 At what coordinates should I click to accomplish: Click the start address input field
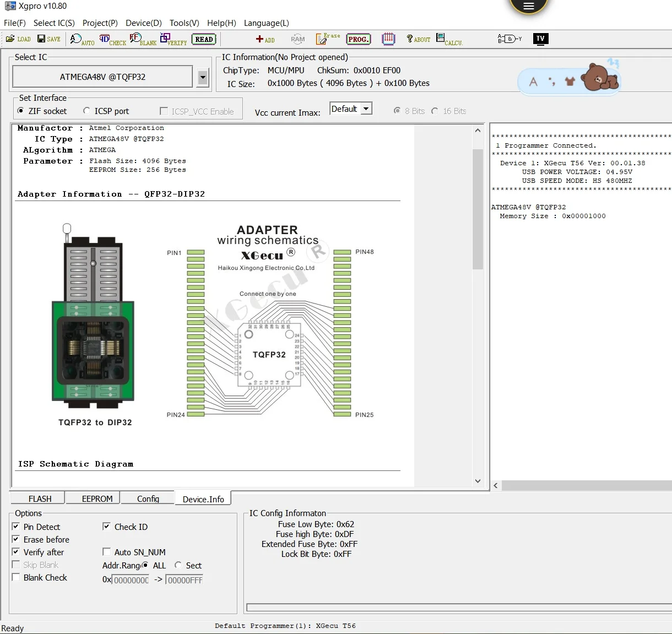click(131, 580)
